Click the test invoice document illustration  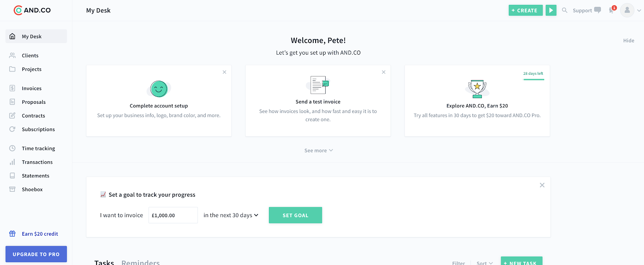[x=318, y=85]
